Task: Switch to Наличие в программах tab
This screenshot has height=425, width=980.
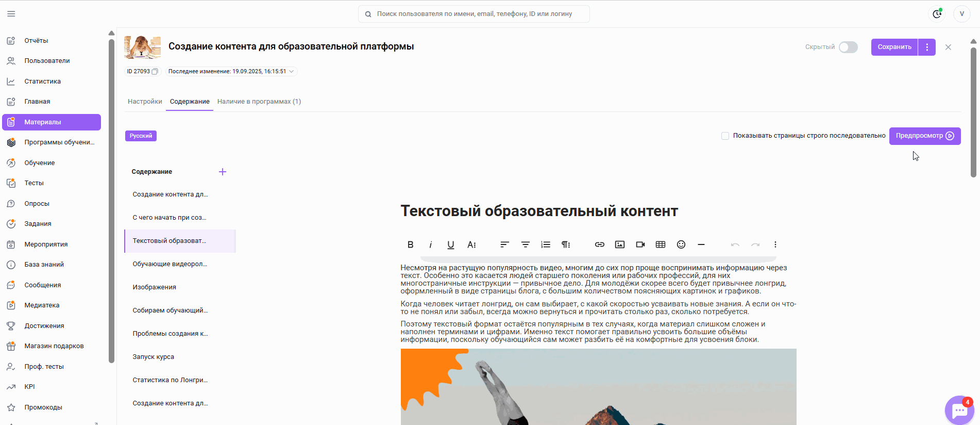Action: click(x=259, y=102)
